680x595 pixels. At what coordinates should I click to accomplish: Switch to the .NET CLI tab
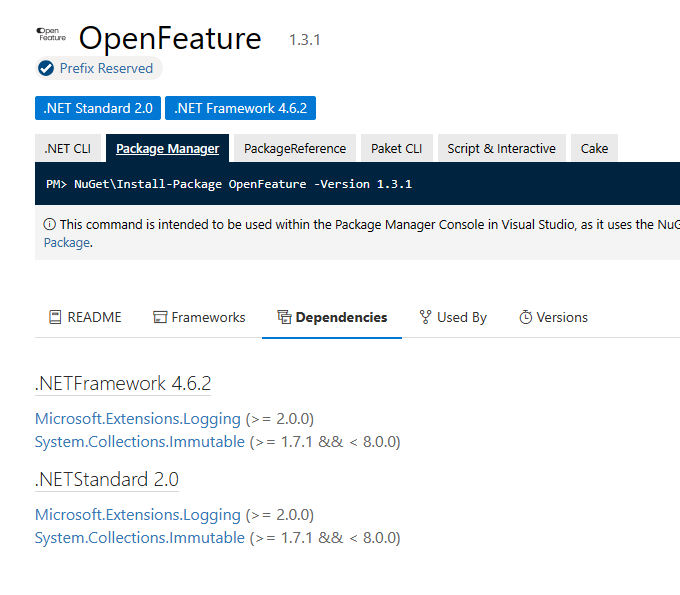coord(68,148)
